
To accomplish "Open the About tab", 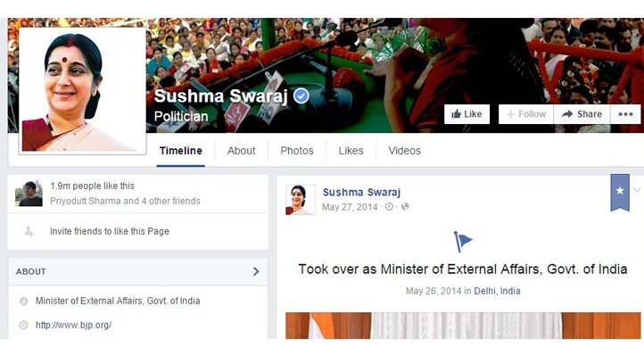I will pos(242,151).
